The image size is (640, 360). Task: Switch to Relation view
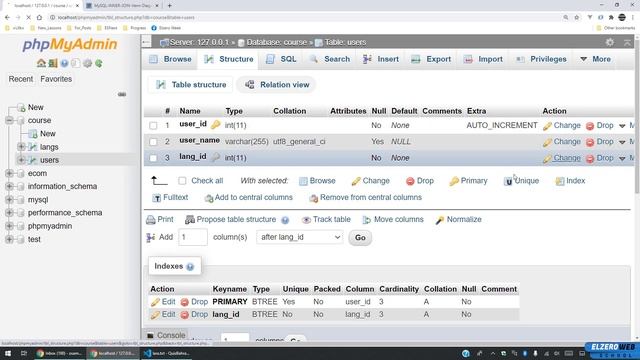pyautogui.click(x=276, y=85)
